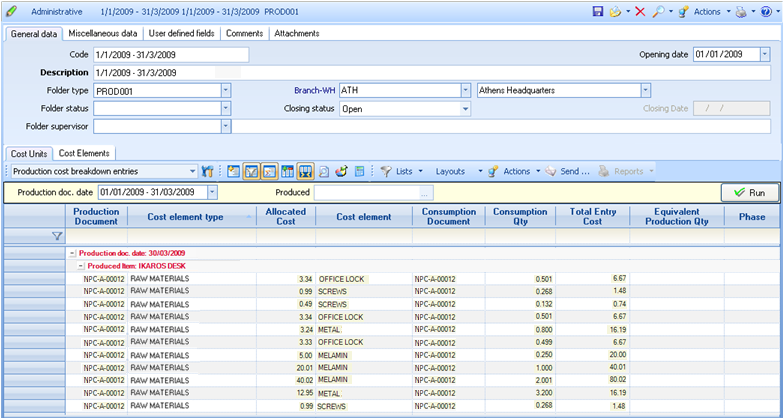The height and width of the screenshot is (420, 783).
Task: Click the Allocated Cost column header
Action: point(286,217)
